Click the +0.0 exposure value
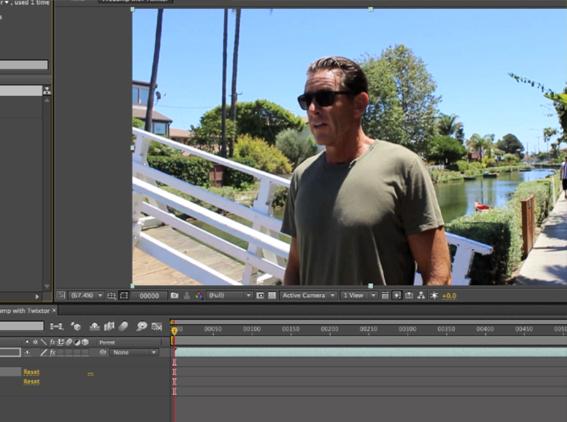567x422 pixels. (449, 296)
